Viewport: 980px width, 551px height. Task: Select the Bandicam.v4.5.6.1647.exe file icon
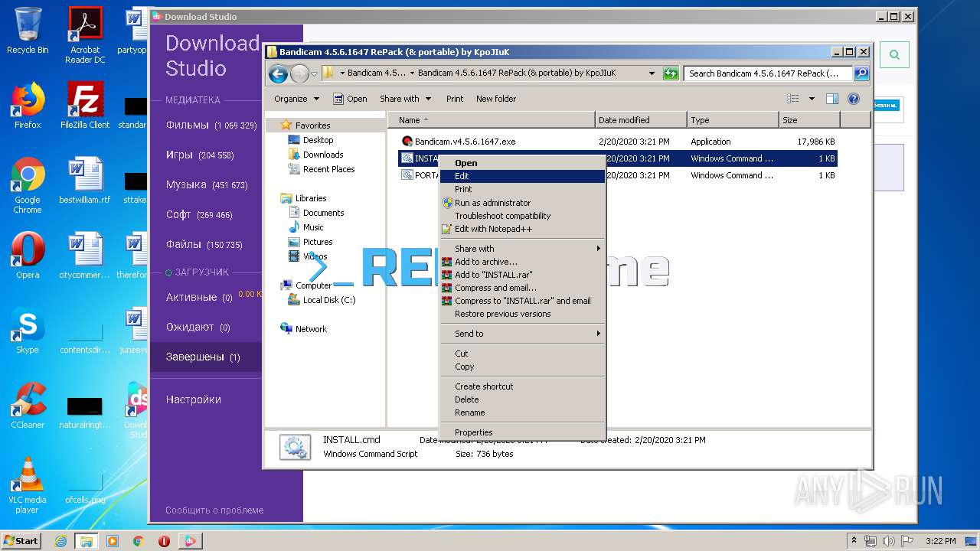[x=407, y=142]
